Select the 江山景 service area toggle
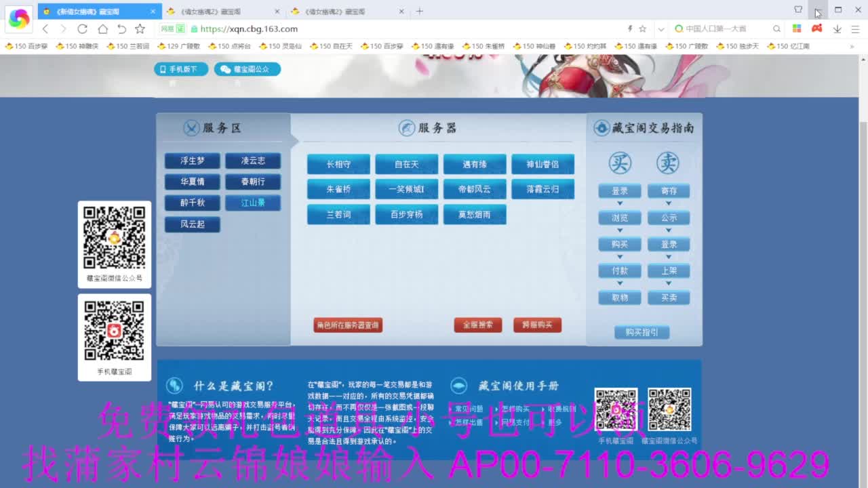Screen dimensions: 868x488 tap(254, 203)
